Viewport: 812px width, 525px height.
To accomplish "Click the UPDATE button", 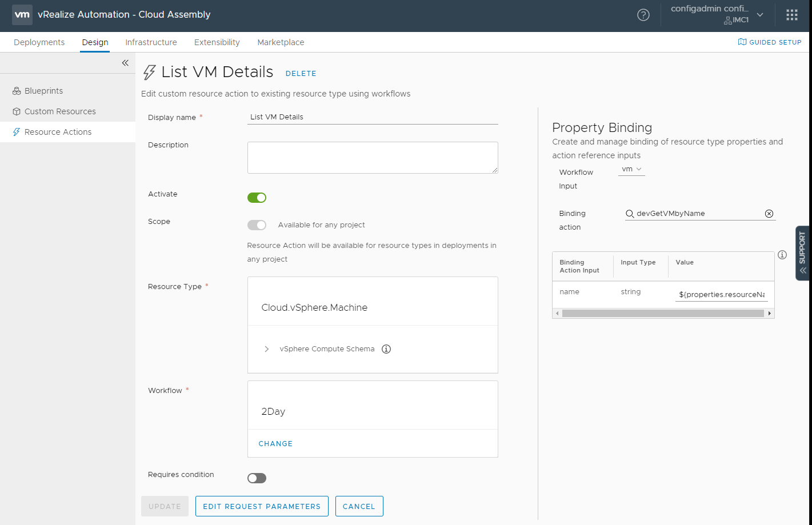I will [x=165, y=506].
